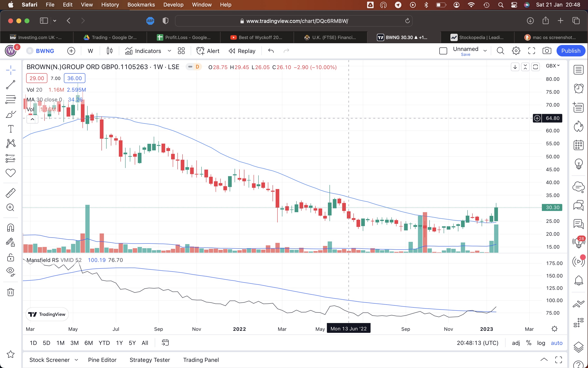
Task: Open the notifications bell panel
Action: tap(579, 280)
